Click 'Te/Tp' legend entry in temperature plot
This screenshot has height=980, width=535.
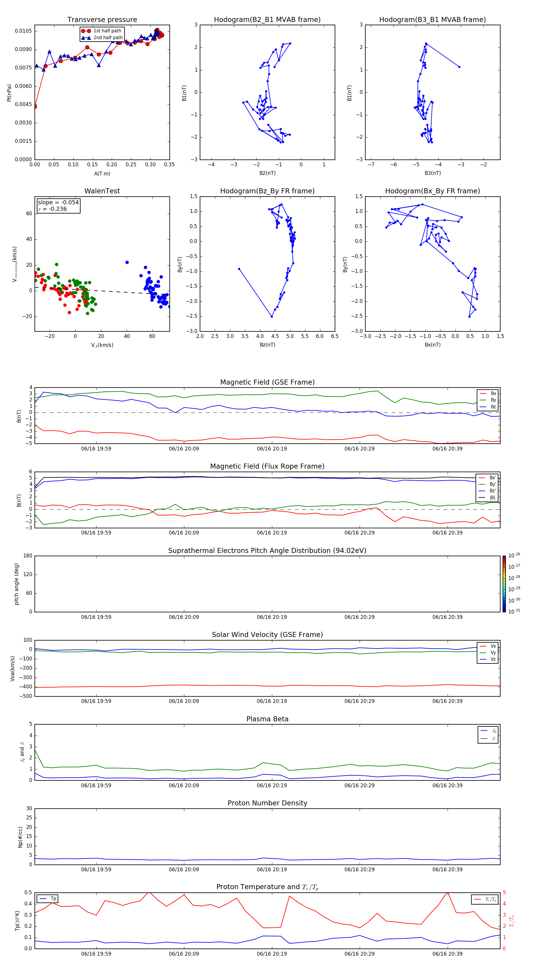tap(485, 900)
